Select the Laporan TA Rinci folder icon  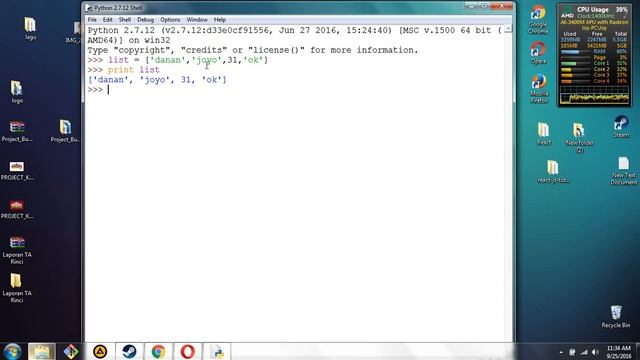[17, 288]
